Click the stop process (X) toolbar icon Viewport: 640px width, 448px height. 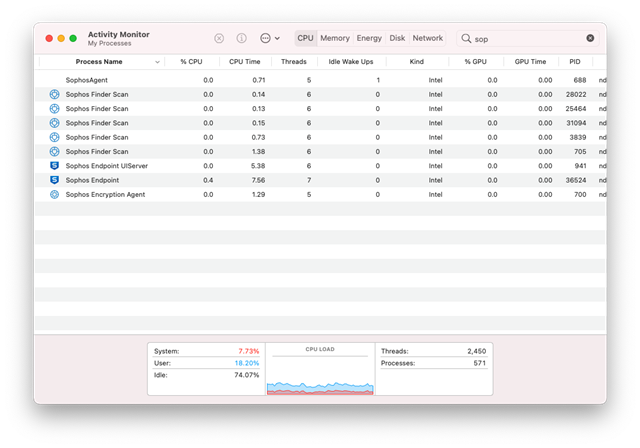219,38
